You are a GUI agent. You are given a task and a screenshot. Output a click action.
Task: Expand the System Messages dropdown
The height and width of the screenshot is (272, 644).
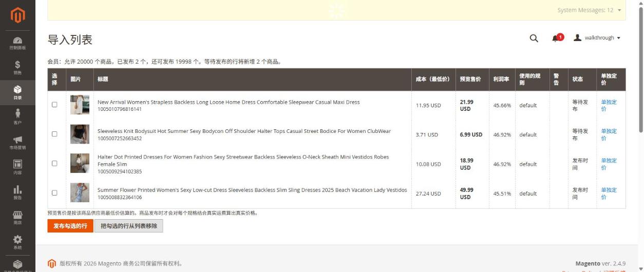click(x=589, y=10)
